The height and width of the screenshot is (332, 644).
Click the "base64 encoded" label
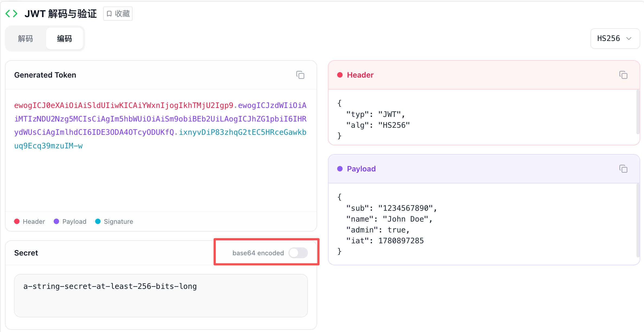[x=258, y=253]
